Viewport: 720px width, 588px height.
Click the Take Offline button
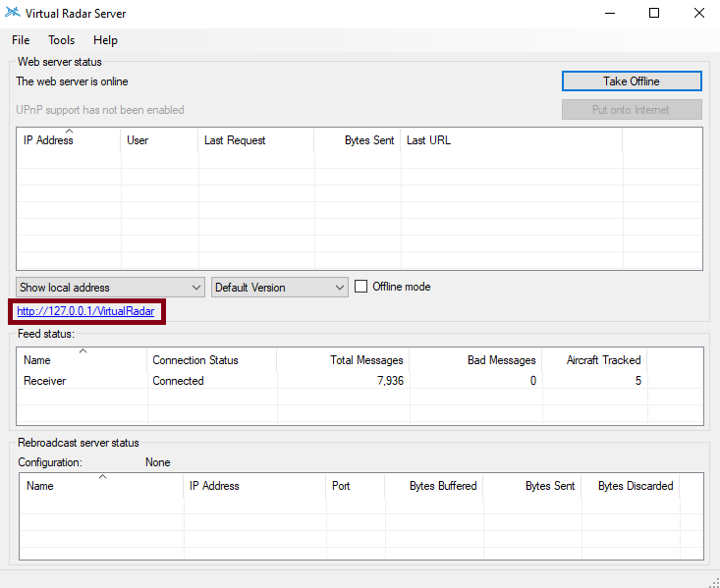632,81
